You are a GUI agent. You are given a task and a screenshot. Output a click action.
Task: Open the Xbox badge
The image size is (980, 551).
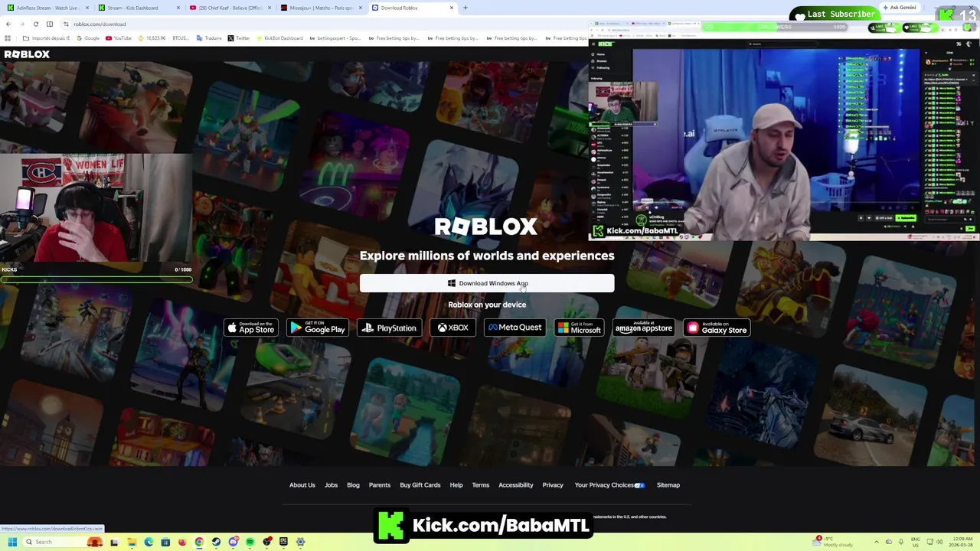(452, 328)
